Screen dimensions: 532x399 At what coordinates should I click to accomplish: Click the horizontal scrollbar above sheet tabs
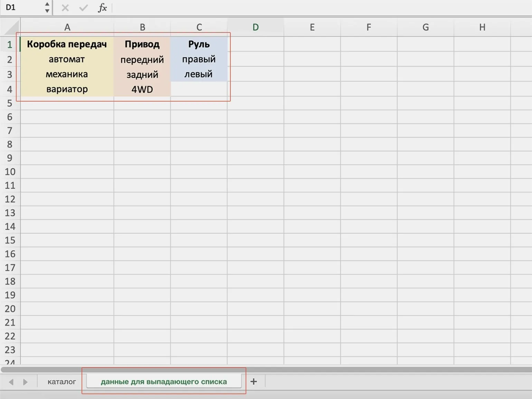point(266,370)
